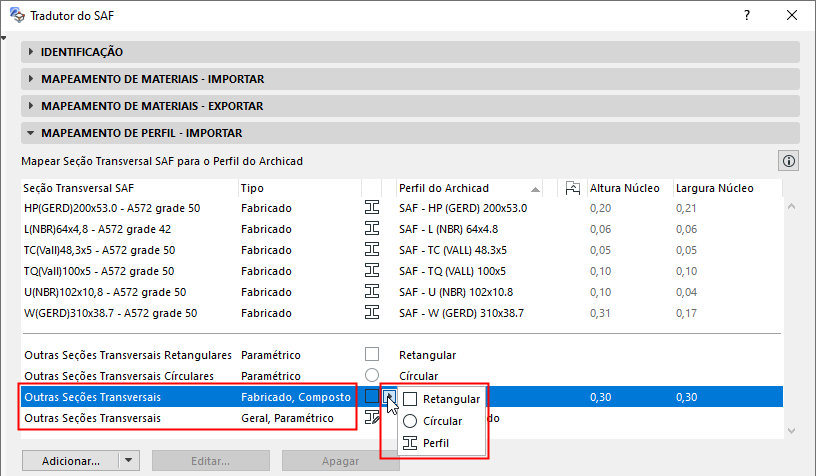Click the Altura Núcleo column header

pyautogui.click(x=629, y=188)
